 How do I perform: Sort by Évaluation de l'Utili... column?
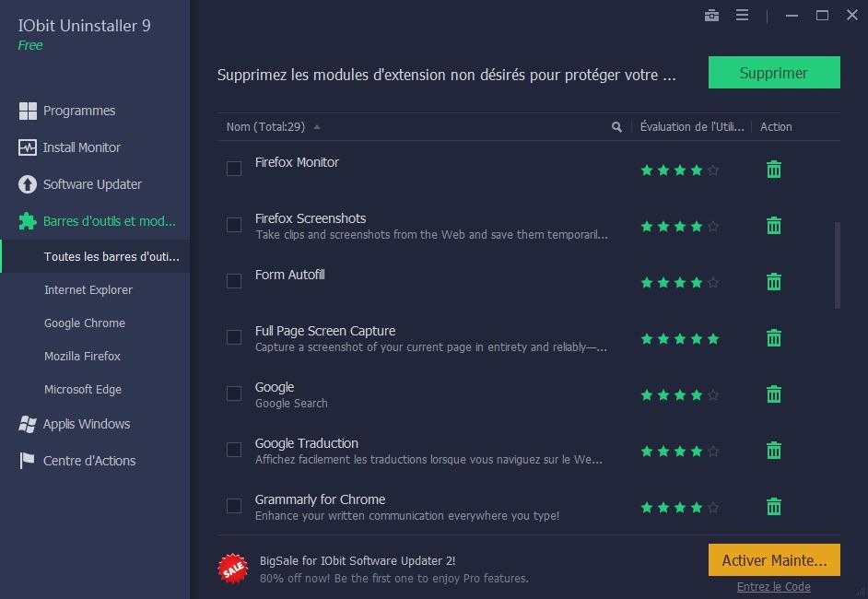[x=691, y=127]
